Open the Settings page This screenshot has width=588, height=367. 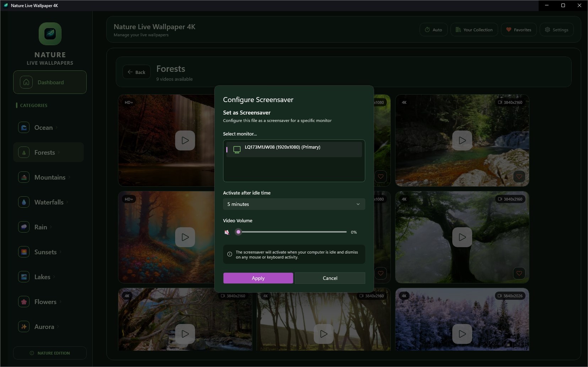pos(557,30)
